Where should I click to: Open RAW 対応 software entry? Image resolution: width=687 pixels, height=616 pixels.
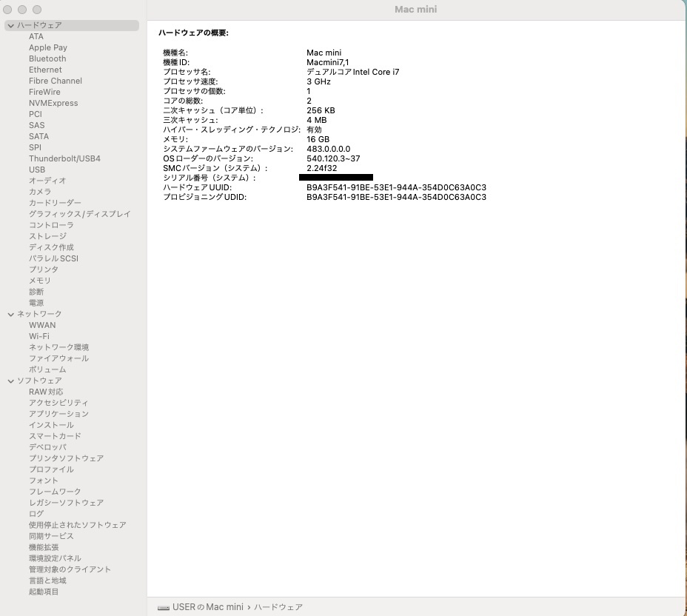(x=46, y=392)
